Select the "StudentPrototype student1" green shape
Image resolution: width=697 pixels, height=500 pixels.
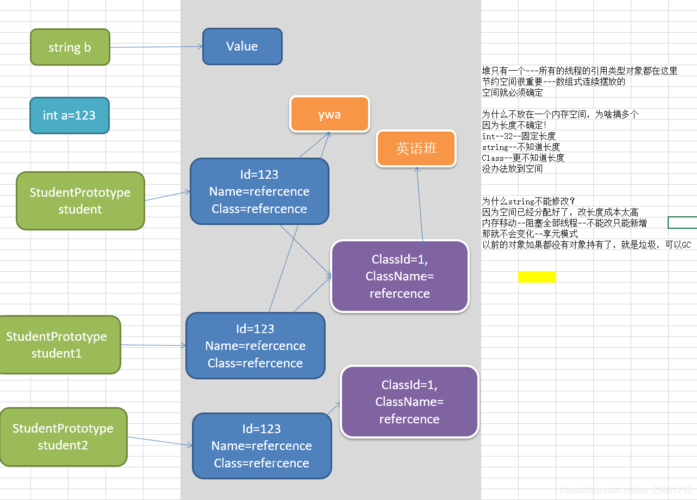point(59,345)
